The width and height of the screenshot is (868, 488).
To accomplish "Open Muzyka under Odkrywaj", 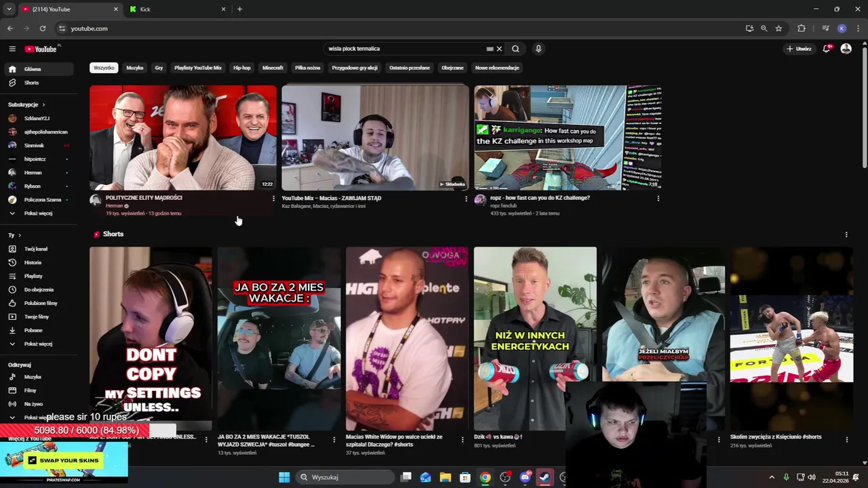I will 39,377.
